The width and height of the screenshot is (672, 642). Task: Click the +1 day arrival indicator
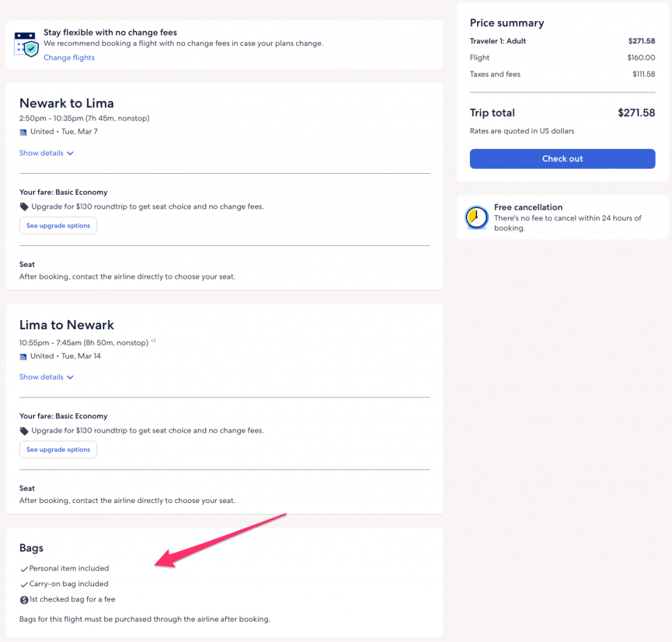point(154,341)
